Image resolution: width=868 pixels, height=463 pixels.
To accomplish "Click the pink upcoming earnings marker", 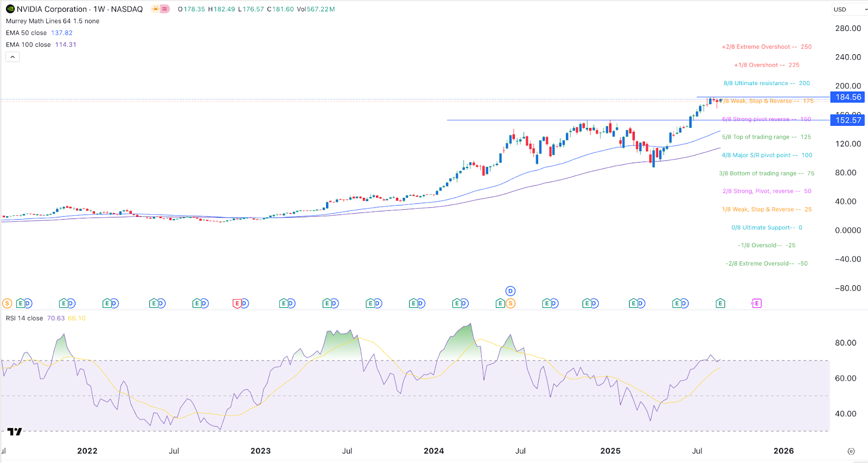I will (757, 304).
